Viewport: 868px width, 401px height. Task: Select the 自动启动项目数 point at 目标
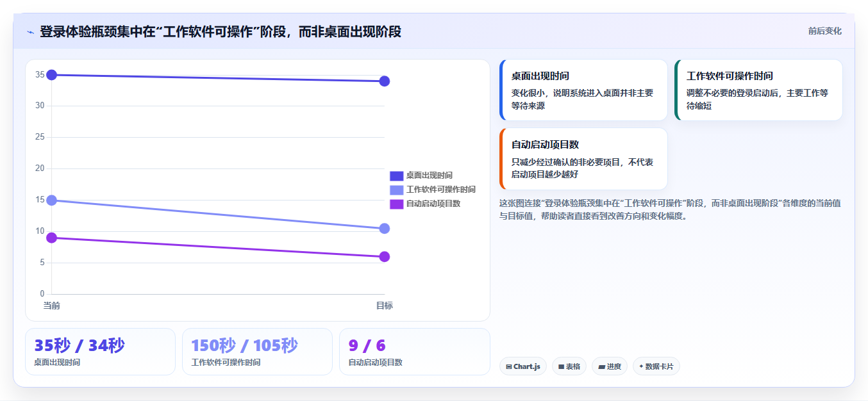(x=385, y=257)
